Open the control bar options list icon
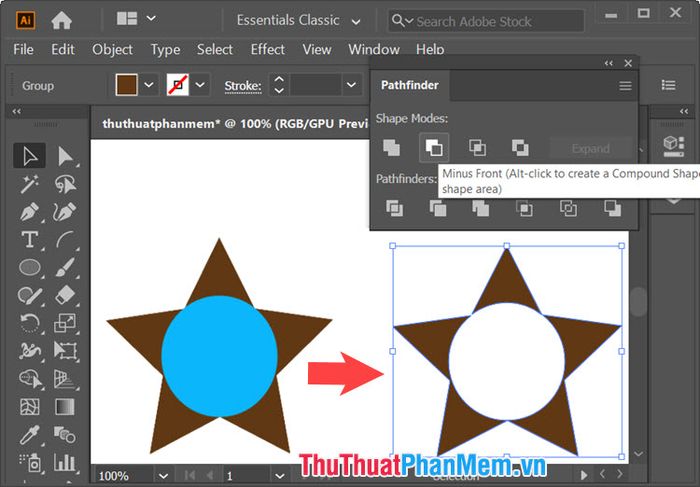700x487 pixels. point(668,85)
